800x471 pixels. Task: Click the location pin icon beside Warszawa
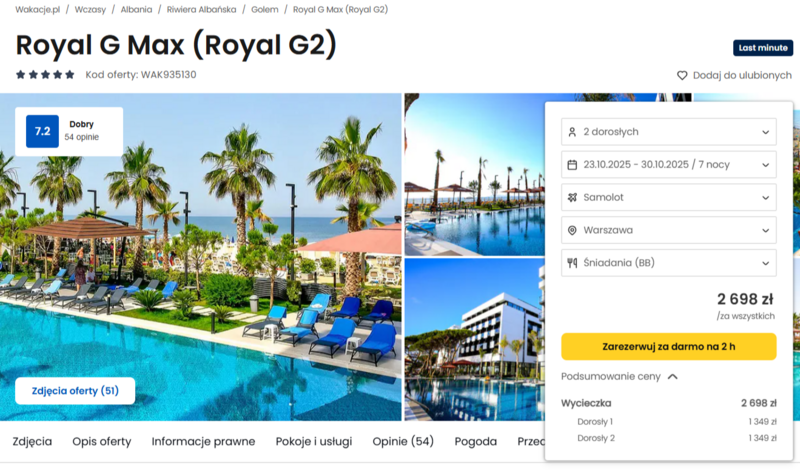(x=572, y=231)
